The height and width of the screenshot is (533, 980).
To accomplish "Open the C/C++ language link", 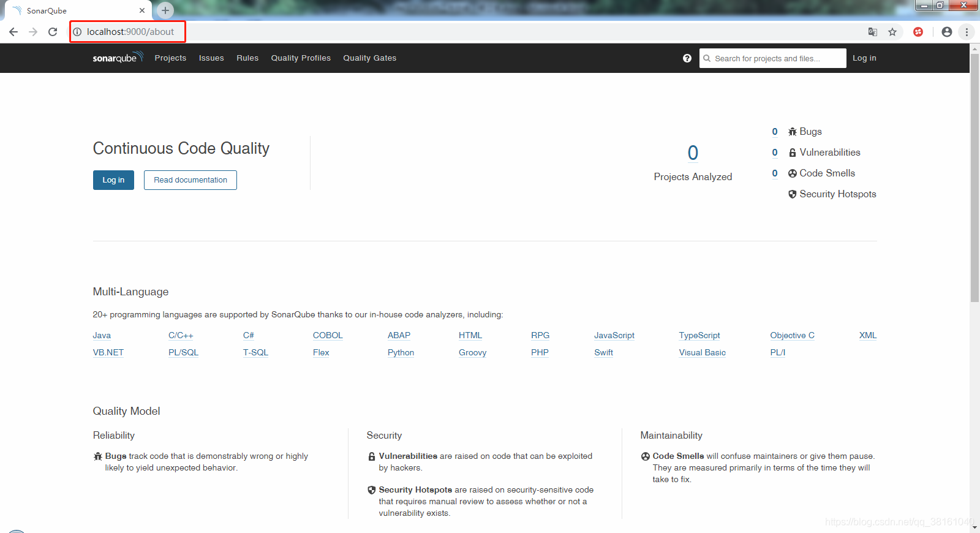I will [181, 336].
